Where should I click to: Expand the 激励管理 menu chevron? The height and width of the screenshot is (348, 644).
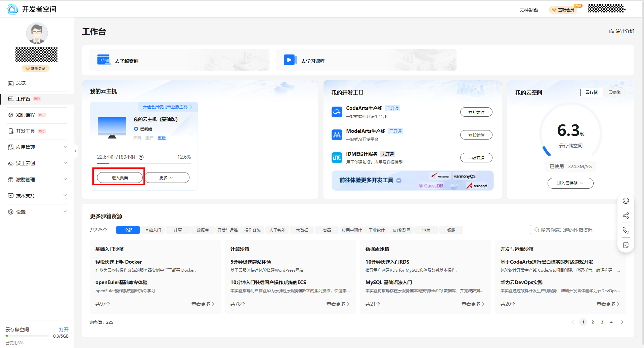[65, 179]
